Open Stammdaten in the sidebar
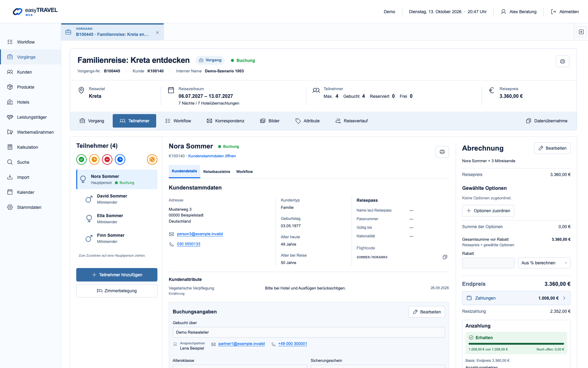 click(x=30, y=207)
